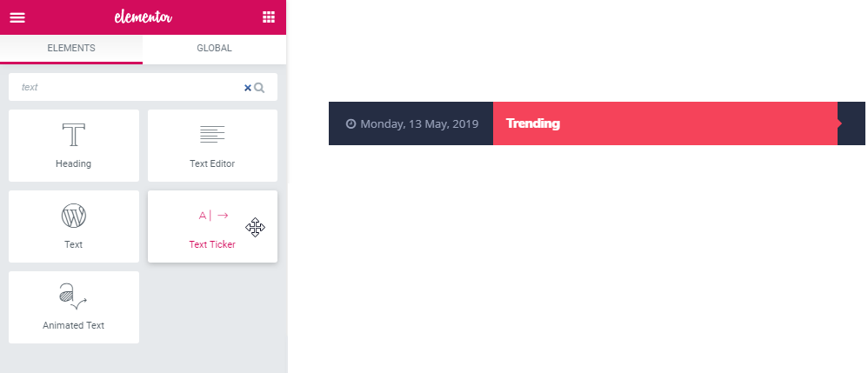
Task: Select the Text Editor widget icon
Action: 212,135
